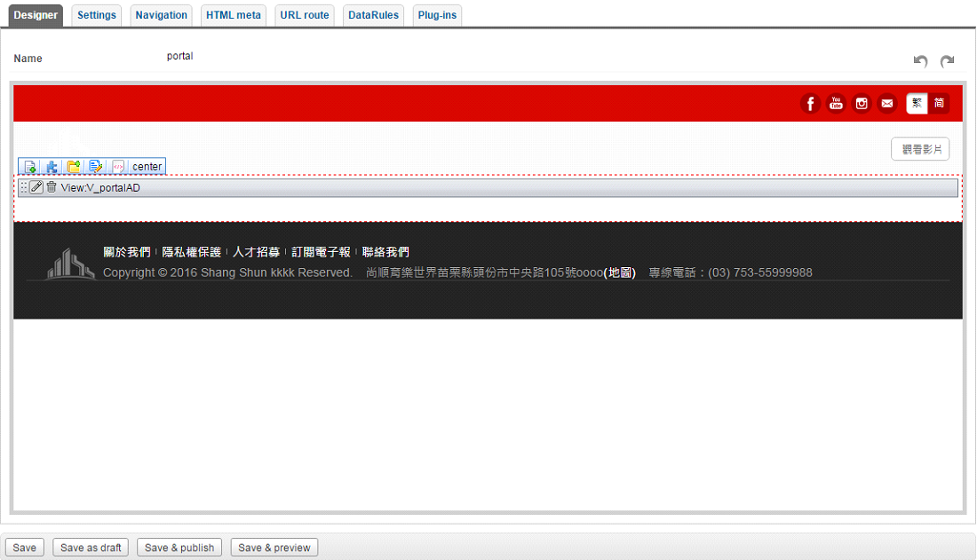The width and height of the screenshot is (977, 560).
Task: Click the HTML code block icon
Action: 118,166
